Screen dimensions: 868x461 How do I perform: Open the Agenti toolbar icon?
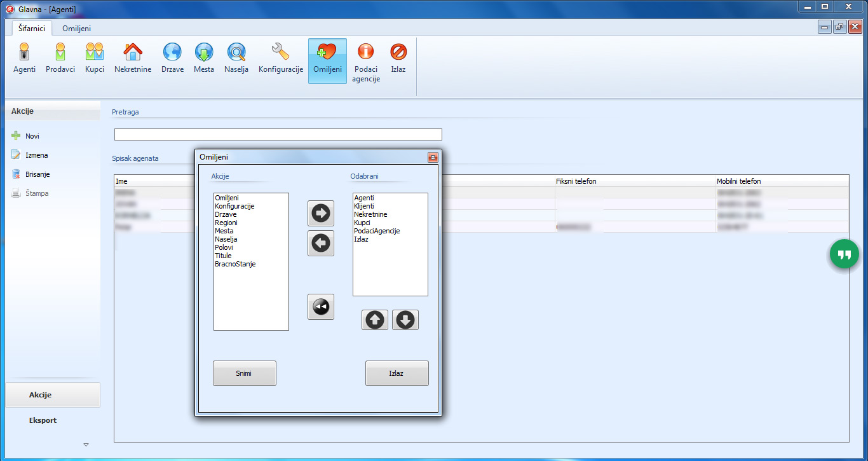24,58
